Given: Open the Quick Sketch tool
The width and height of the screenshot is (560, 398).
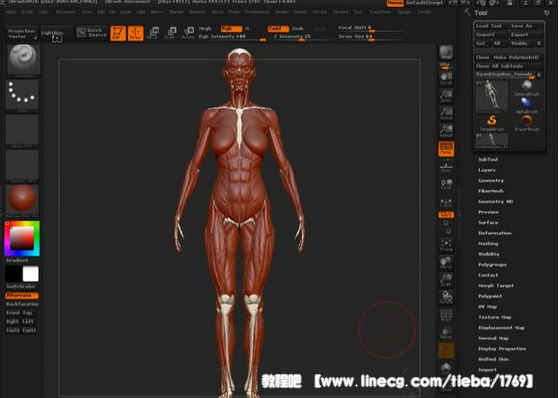Looking at the screenshot, I should (92, 33).
